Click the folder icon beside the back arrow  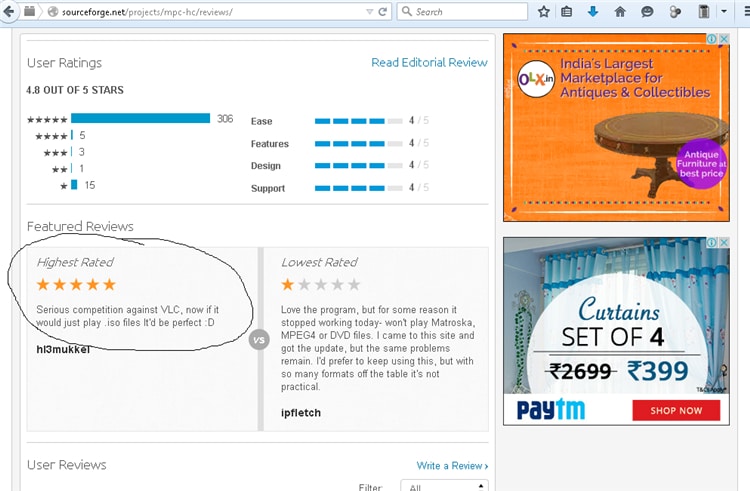pyautogui.click(x=29, y=11)
